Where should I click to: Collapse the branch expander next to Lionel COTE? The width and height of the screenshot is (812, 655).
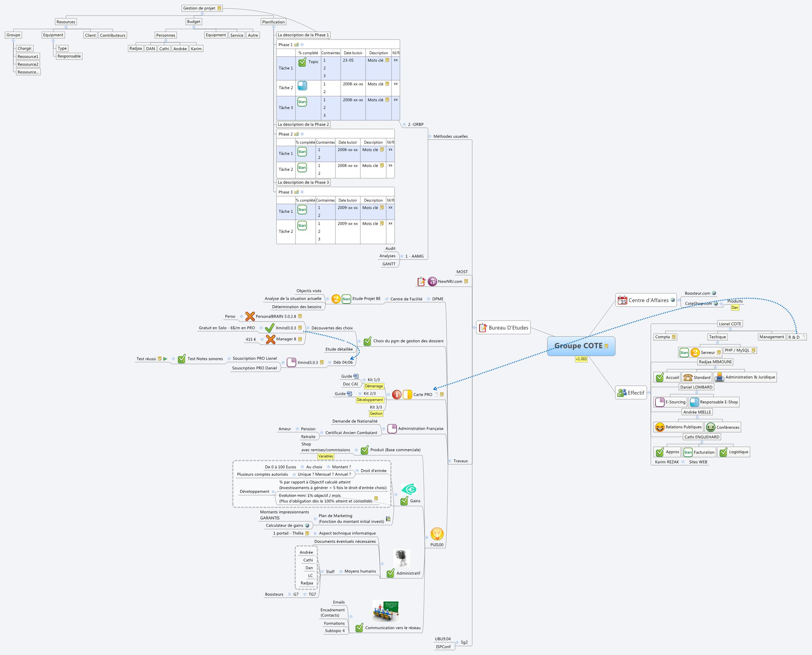(731, 329)
